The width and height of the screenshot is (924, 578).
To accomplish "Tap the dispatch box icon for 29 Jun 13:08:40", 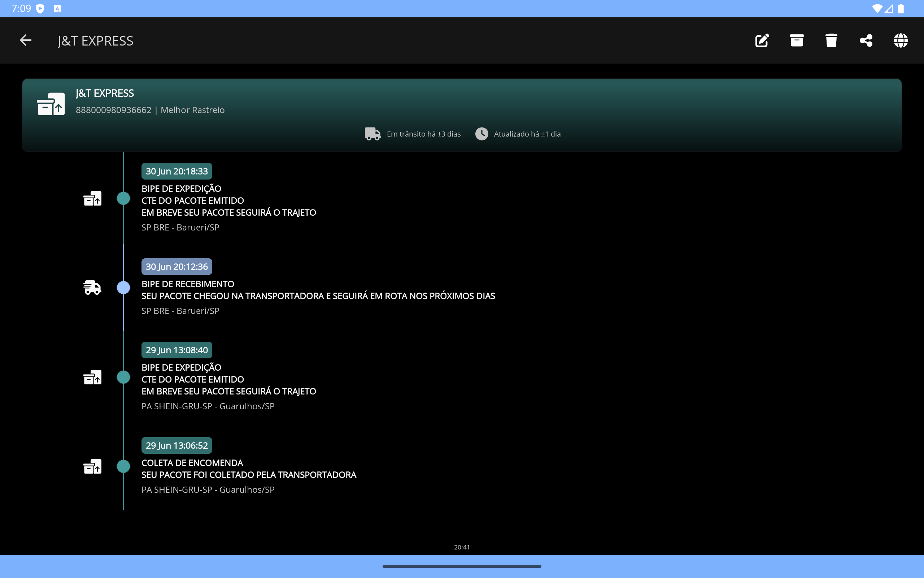I will pyautogui.click(x=92, y=377).
